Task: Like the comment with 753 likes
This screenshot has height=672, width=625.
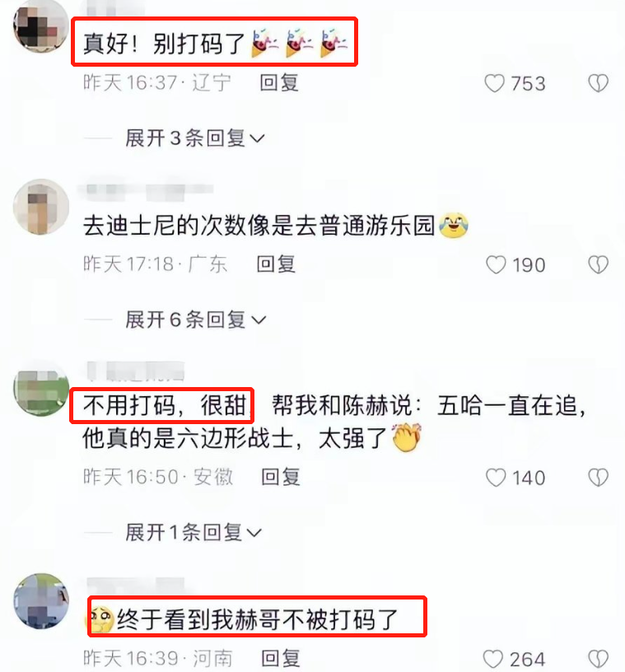Action: point(494,83)
